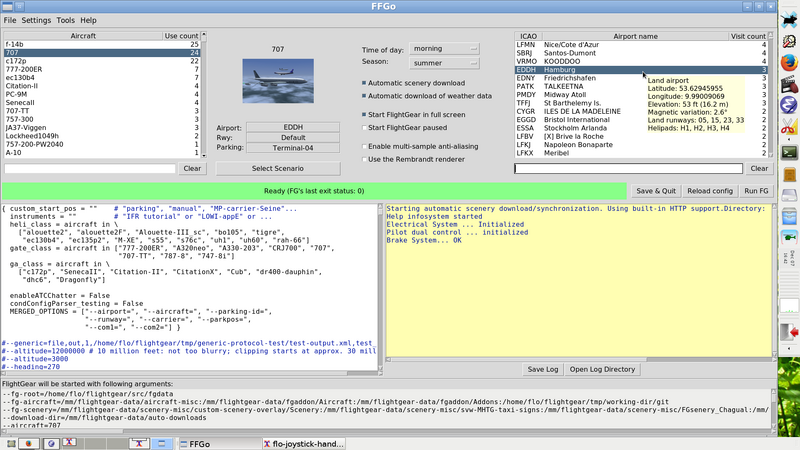Open the Season dropdown
This screenshot has height=450, width=800.
click(444, 63)
